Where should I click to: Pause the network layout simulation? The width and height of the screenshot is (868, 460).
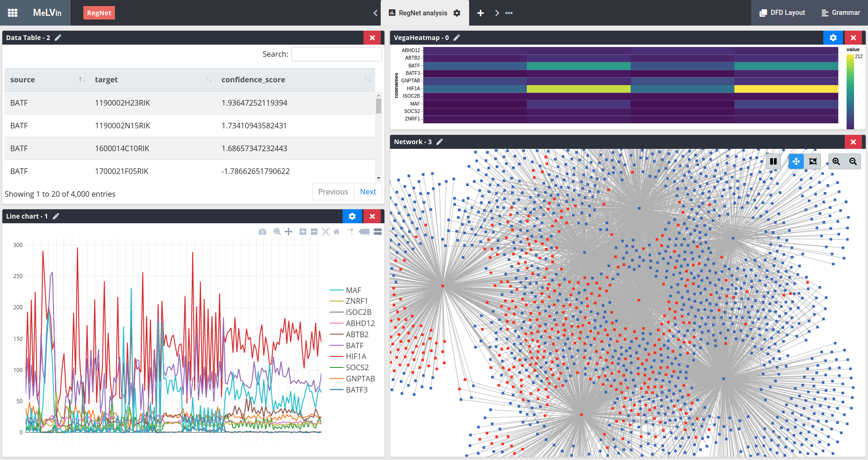(773, 161)
